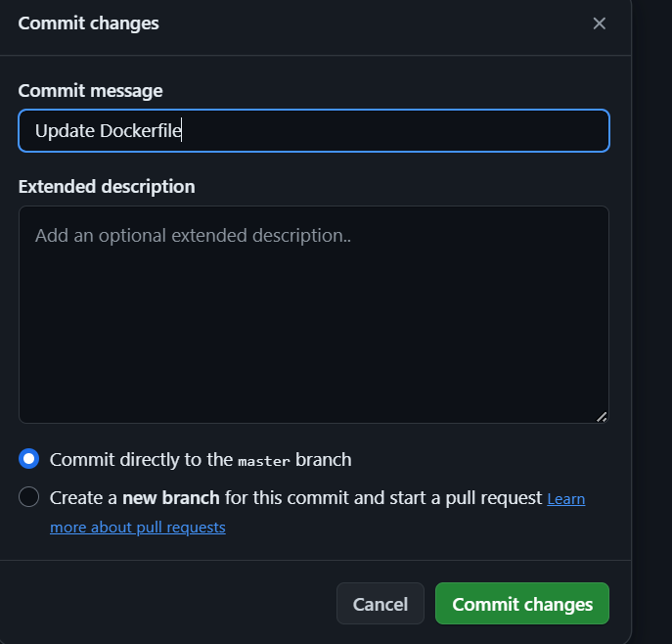Click the Commit message input field
Screen dimensions: 672x644
(391, 130)
